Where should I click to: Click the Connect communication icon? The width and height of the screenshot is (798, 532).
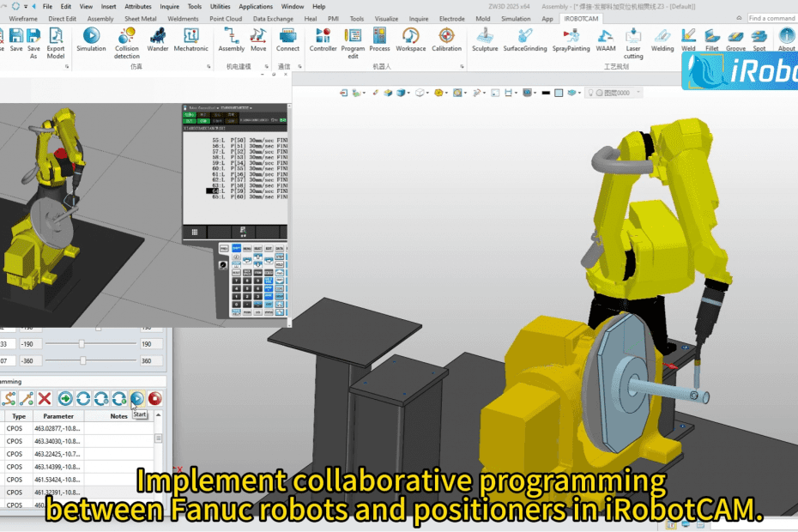click(287, 40)
